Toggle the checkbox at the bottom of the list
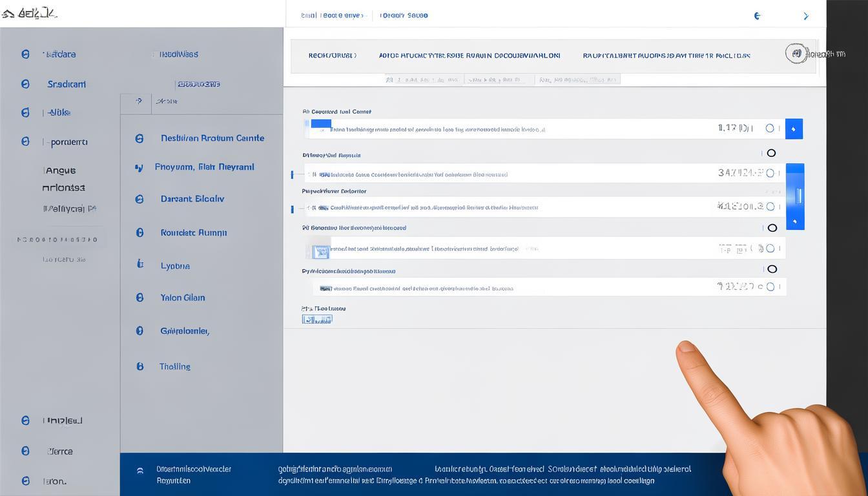The image size is (868, 496). (316, 319)
